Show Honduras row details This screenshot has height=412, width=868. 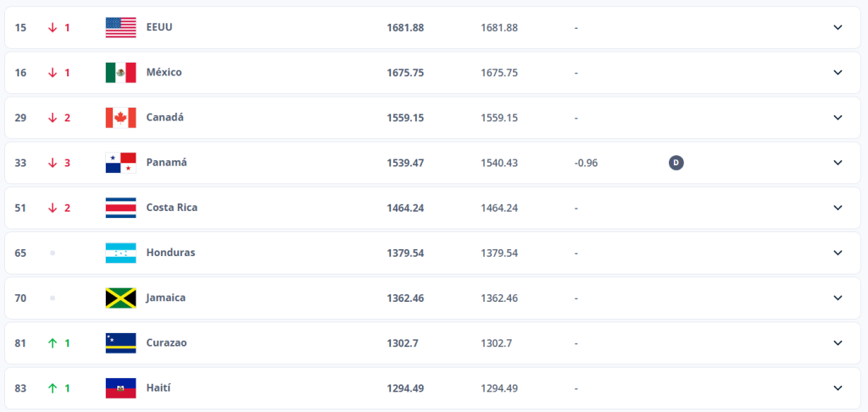point(837,253)
